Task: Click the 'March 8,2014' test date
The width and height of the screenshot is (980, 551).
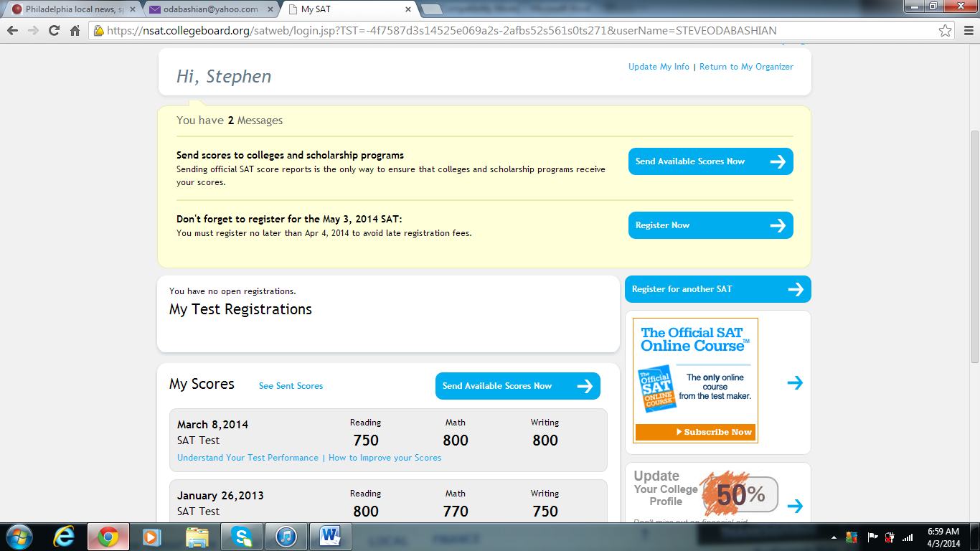Action: tap(212, 424)
